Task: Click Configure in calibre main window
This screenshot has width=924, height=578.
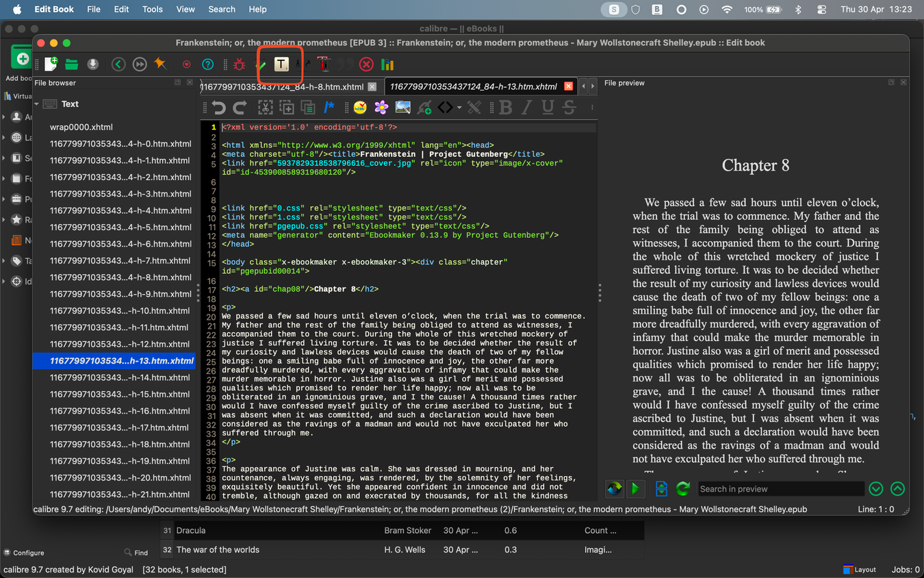Action: coord(24,553)
